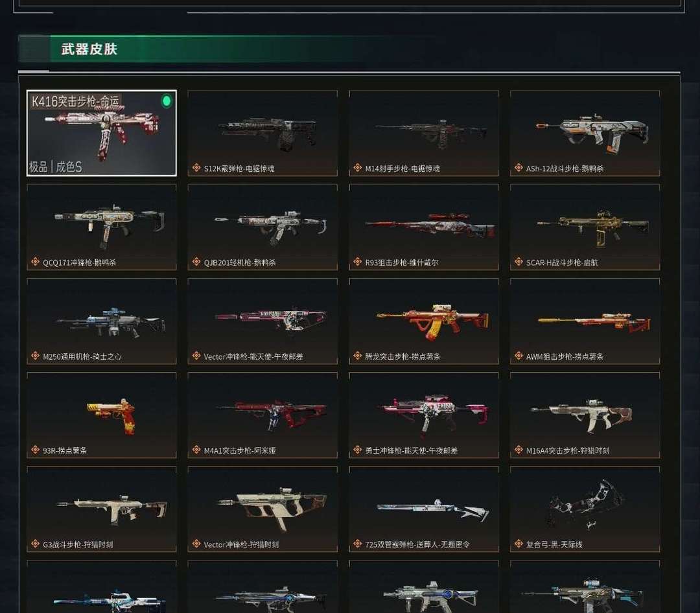Click the orange icon next to 93R-捞点薯条
The height and width of the screenshot is (613, 700).
(35, 450)
